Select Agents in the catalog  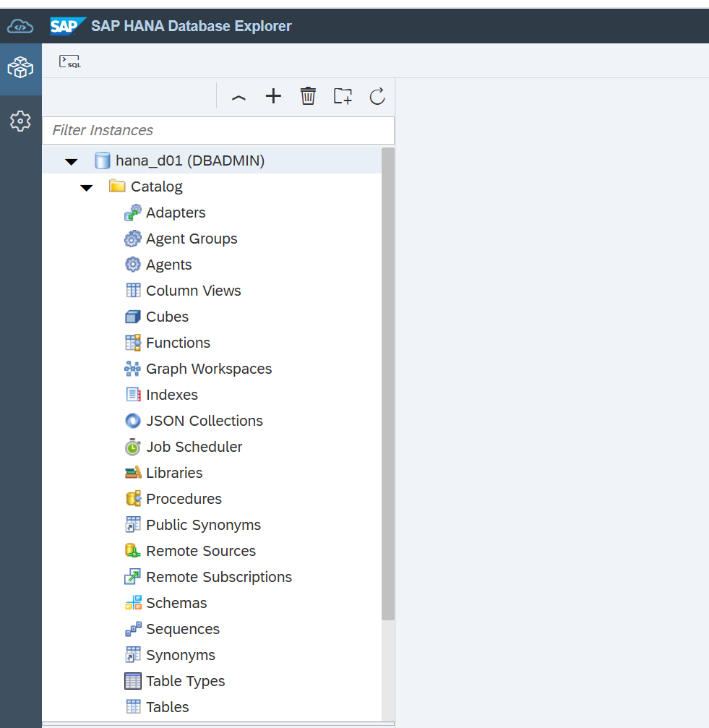point(168,265)
